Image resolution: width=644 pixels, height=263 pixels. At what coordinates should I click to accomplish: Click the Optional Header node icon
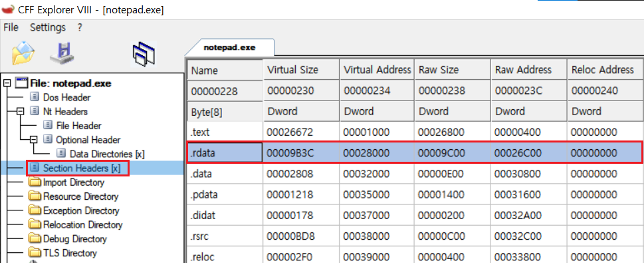tap(49, 140)
